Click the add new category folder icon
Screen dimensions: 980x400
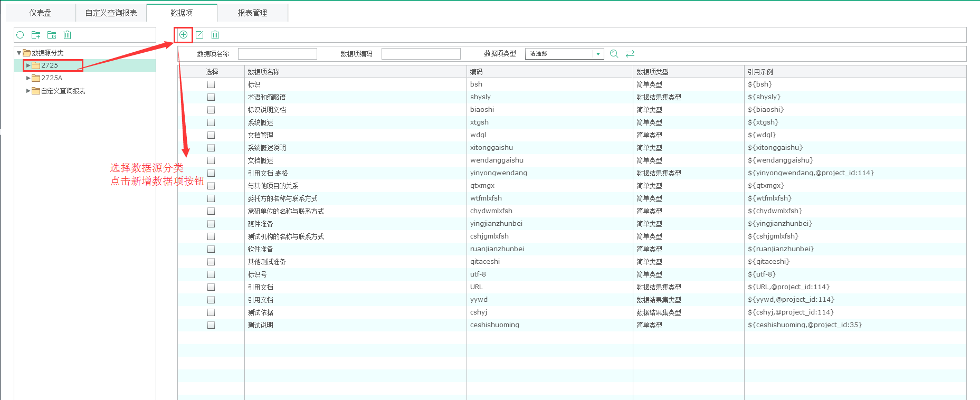[x=36, y=35]
